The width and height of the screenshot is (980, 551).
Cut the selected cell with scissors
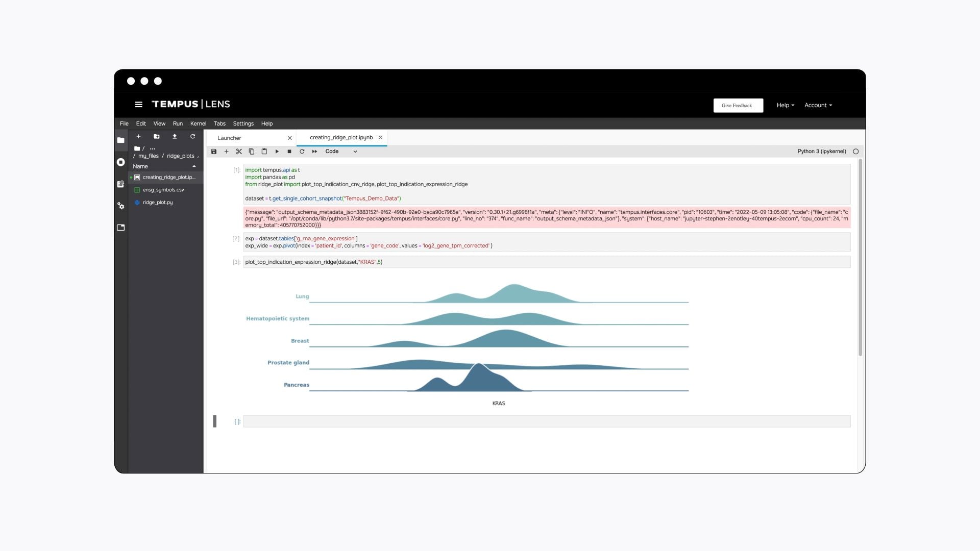239,152
